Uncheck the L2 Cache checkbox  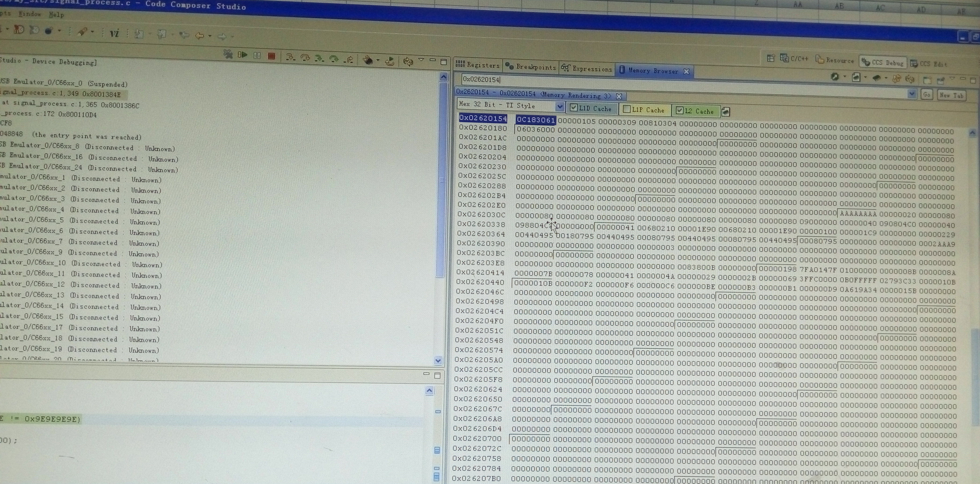pos(679,111)
